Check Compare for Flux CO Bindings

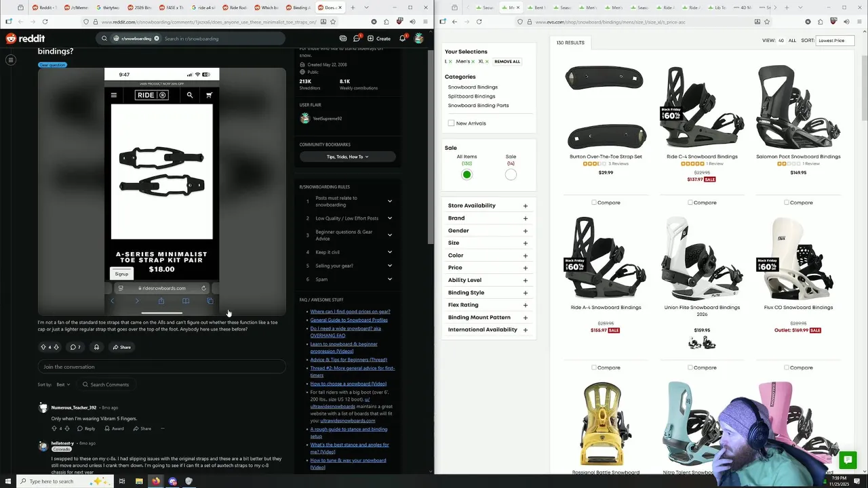[x=787, y=367]
